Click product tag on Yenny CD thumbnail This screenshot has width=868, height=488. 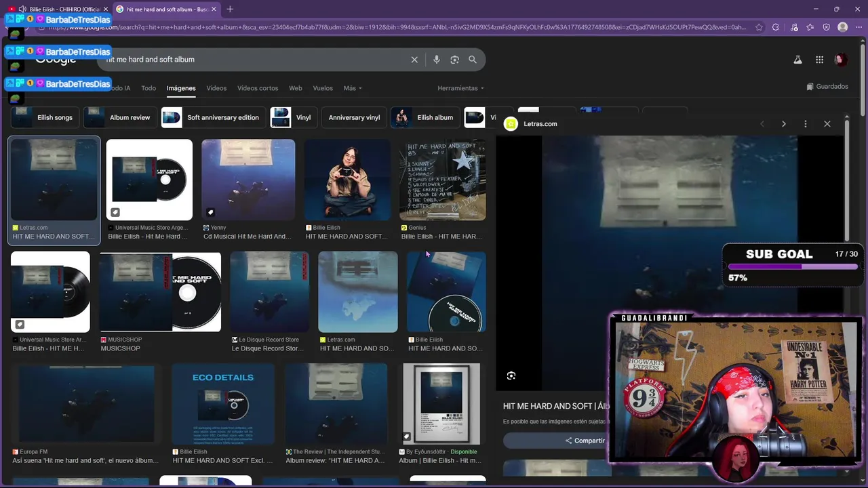(211, 212)
